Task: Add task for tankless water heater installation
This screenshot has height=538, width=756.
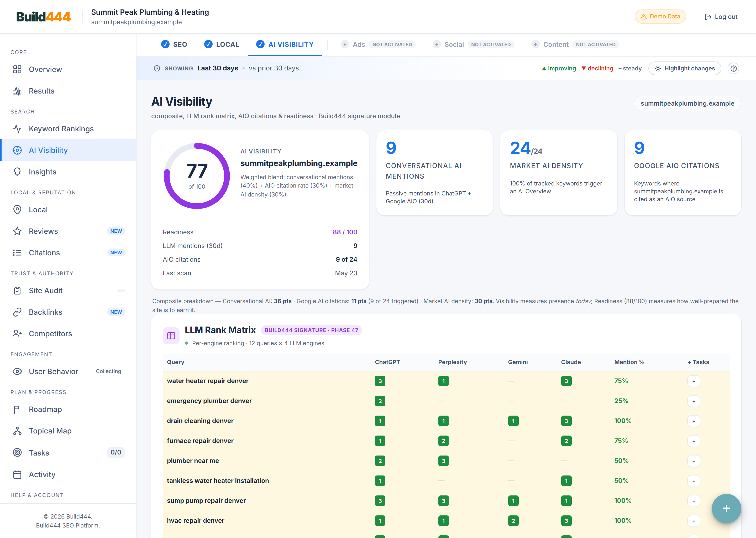Action: (x=694, y=481)
